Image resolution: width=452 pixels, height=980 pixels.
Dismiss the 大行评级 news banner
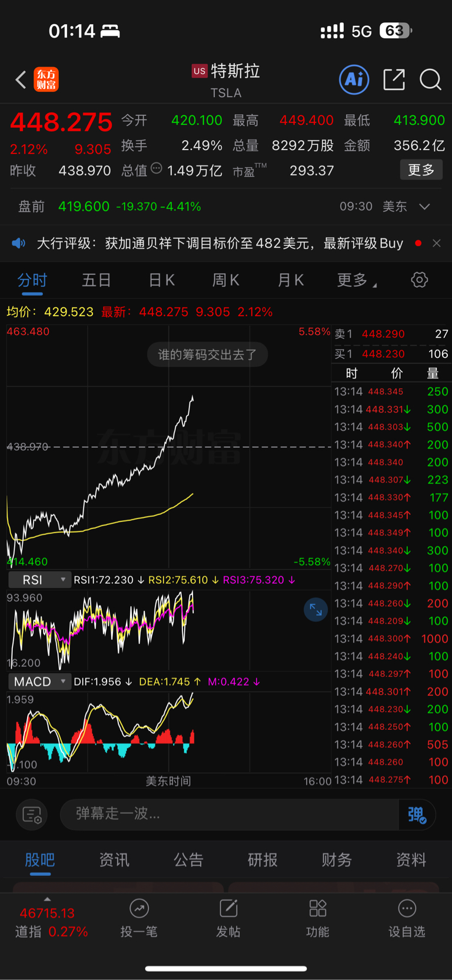(437, 243)
